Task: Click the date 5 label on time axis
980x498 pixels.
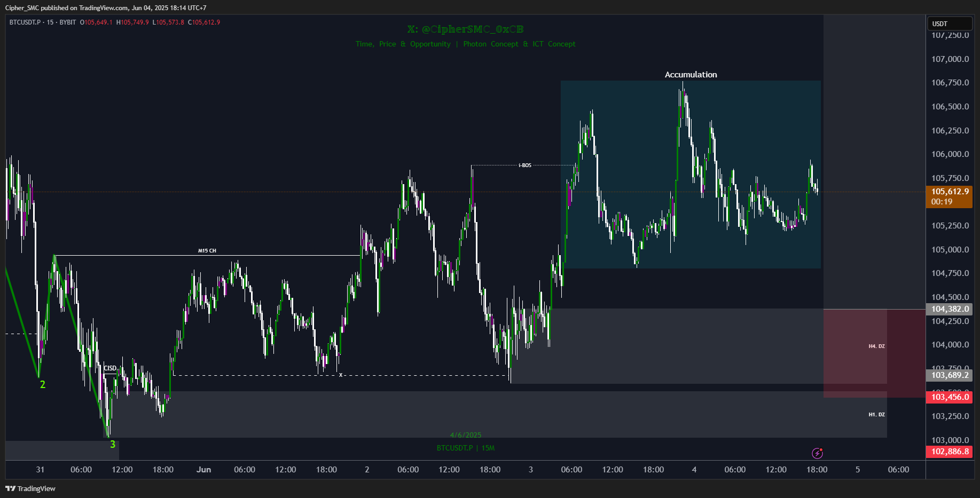Action: click(x=858, y=470)
